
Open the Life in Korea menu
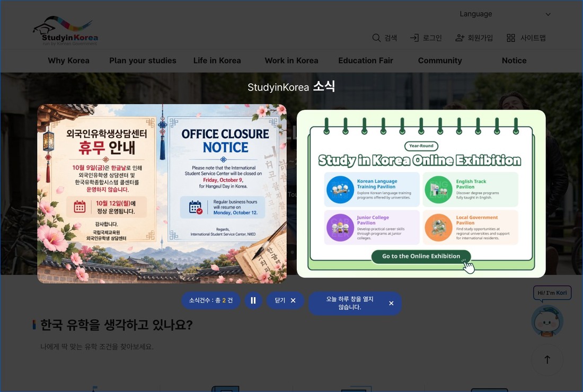(217, 60)
